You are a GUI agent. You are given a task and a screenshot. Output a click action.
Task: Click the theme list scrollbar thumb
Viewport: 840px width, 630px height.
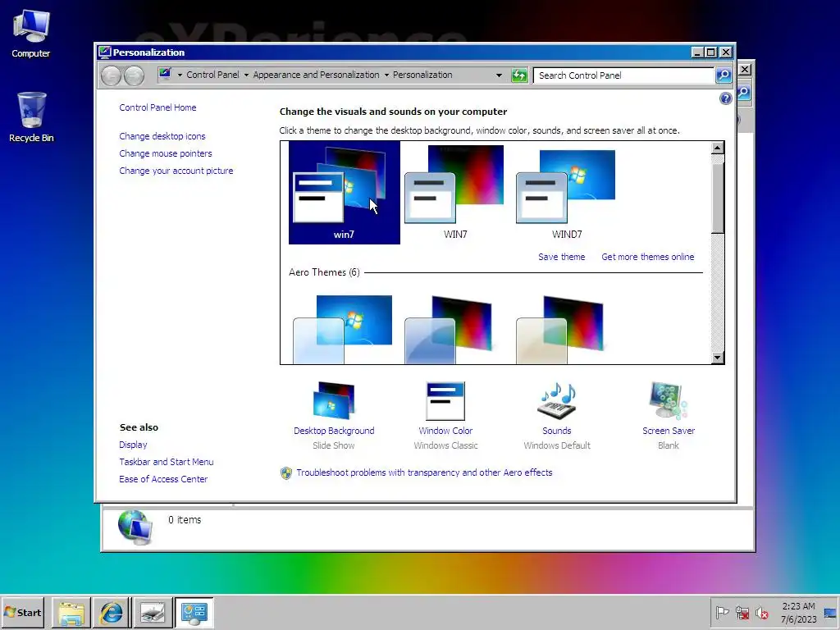[717, 198]
